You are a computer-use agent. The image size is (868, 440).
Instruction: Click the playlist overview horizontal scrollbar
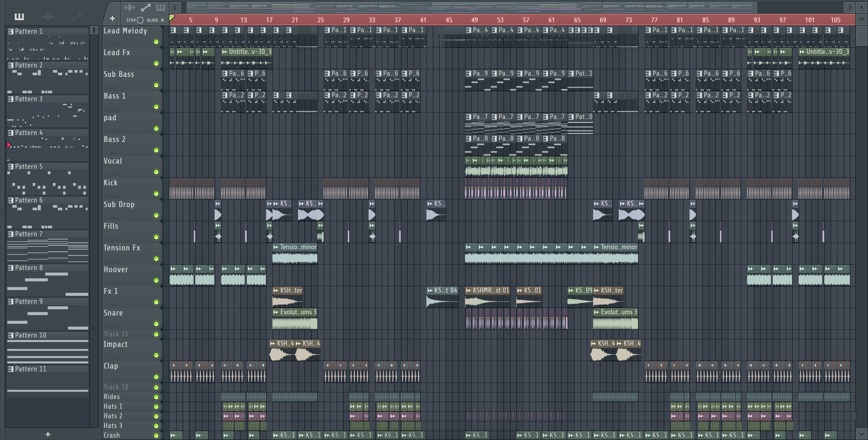[472, 7]
